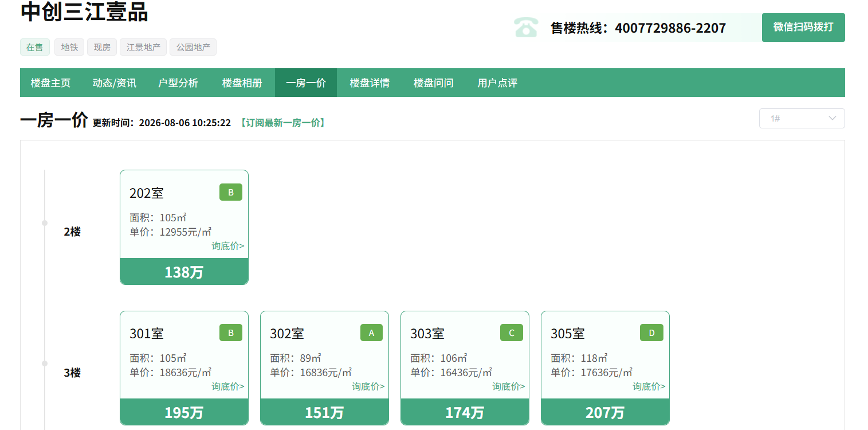Screen dimensions: 868x430
Task: Switch to the 户型分析 tab
Action: pyautogui.click(x=178, y=83)
